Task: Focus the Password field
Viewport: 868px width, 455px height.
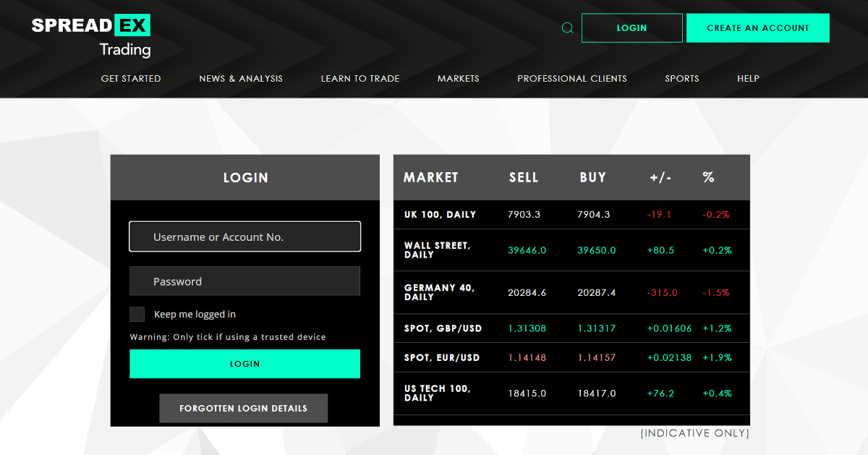Action: 244,281
